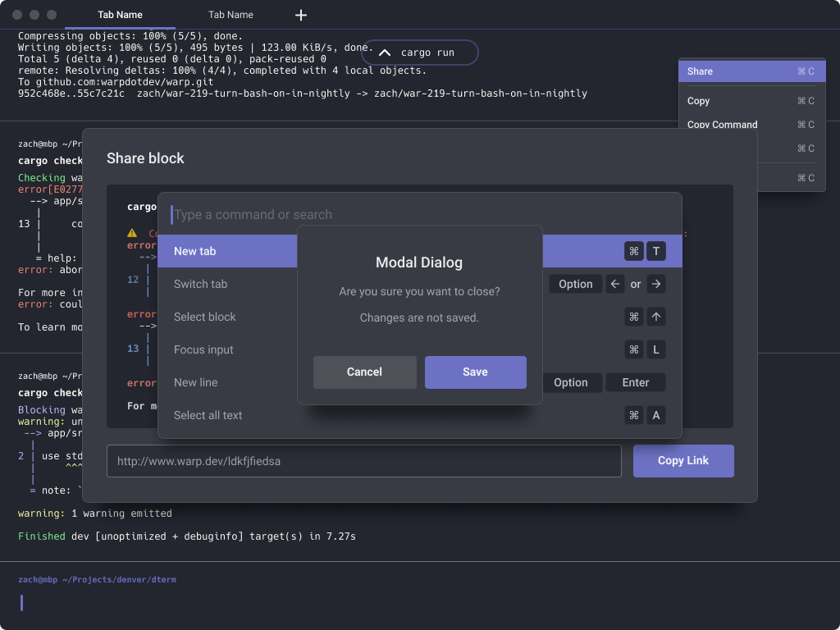Click the left arrow key icon near Option
Viewport: 840px width, 630px height.
(615, 284)
